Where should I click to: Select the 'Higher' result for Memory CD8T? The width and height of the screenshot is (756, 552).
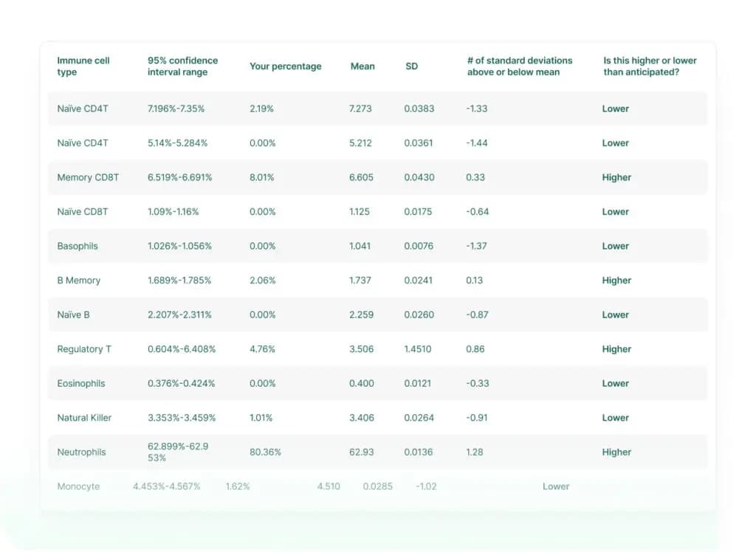pyautogui.click(x=616, y=177)
